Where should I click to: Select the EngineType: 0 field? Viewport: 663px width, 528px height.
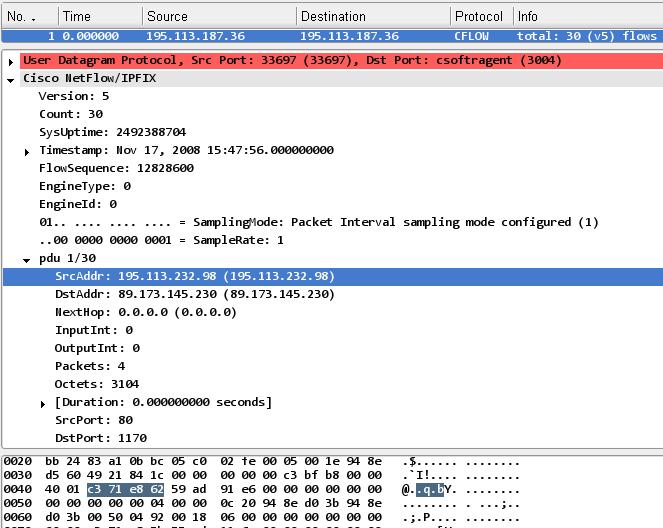(x=85, y=186)
